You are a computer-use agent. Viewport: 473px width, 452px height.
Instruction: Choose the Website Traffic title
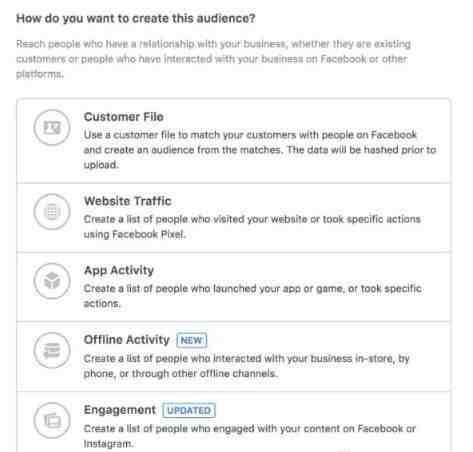pyautogui.click(x=128, y=201)
